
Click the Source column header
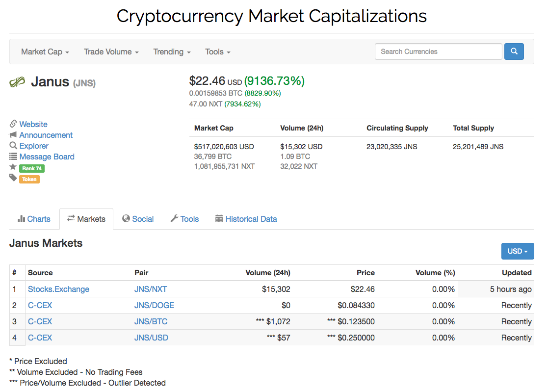click(x=40, y=272)
